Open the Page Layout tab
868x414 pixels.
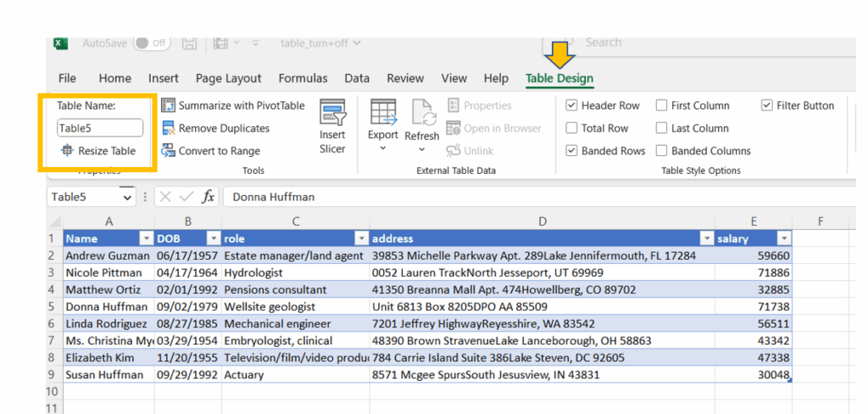[x=228, y=79]
